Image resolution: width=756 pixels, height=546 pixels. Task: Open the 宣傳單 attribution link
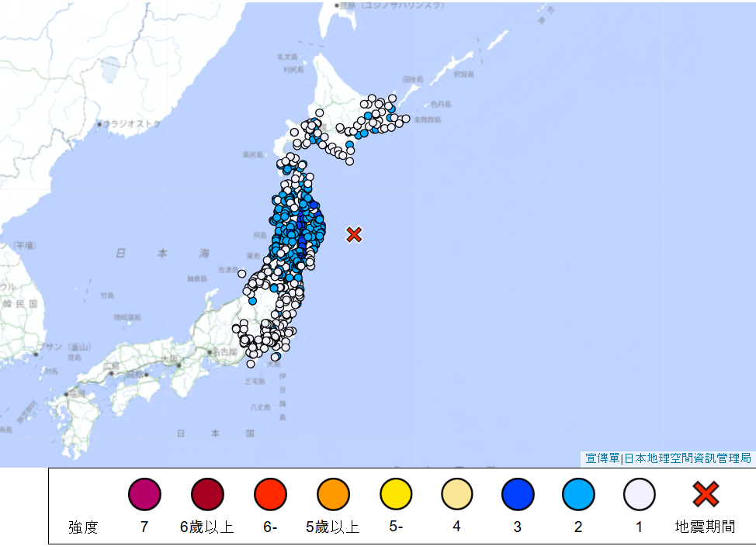coord(602,458)
